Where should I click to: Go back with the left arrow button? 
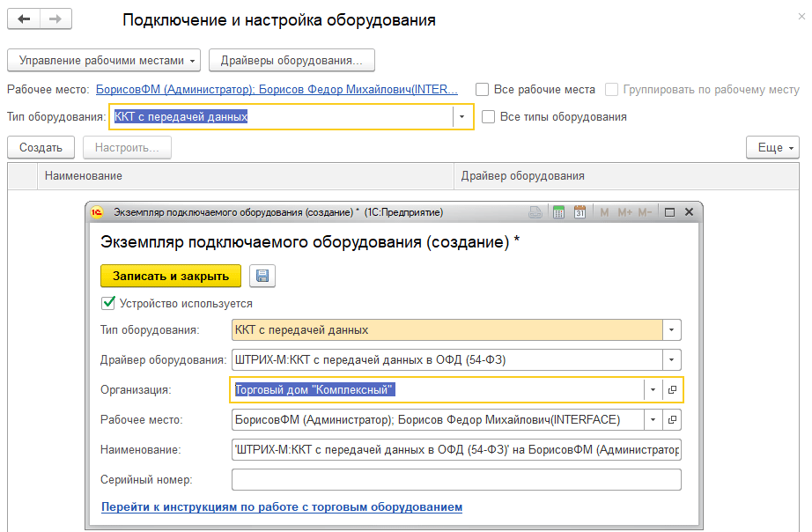tap(24, 19)
